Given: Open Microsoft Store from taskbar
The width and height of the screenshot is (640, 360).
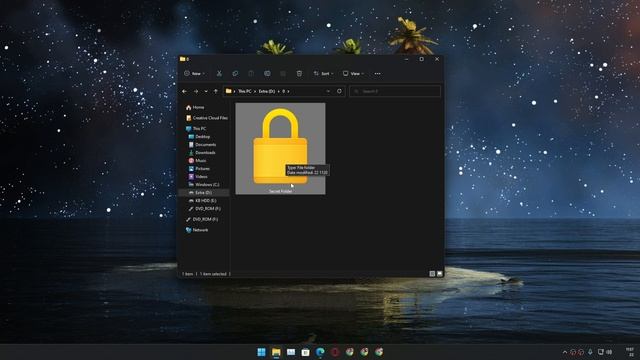Looking at the screenshot, I should [305, 352].
